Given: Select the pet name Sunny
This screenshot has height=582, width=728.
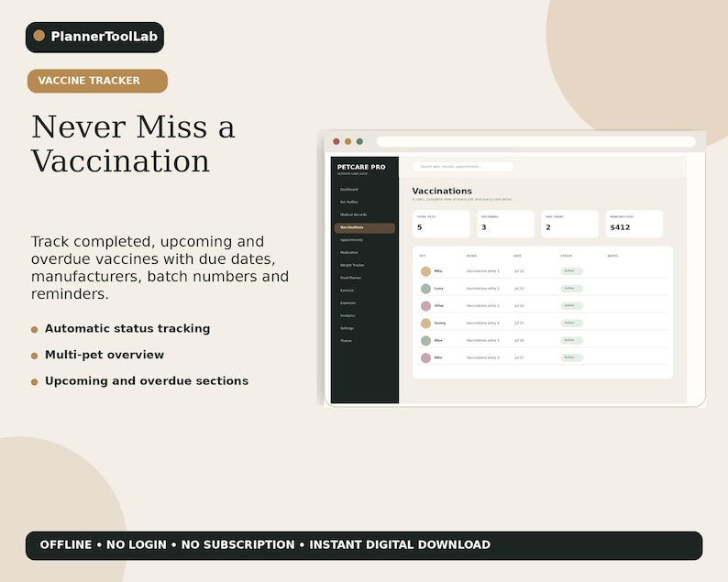Looking at the screenshot, I should [440, 323].
